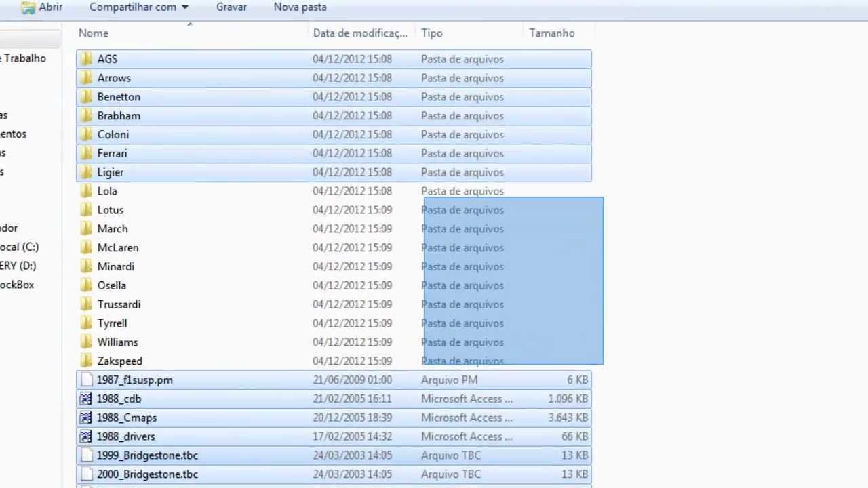Click the date 17/02/2005 14:32
Viewport: 868px width, 488px height.
pos(352,437)
